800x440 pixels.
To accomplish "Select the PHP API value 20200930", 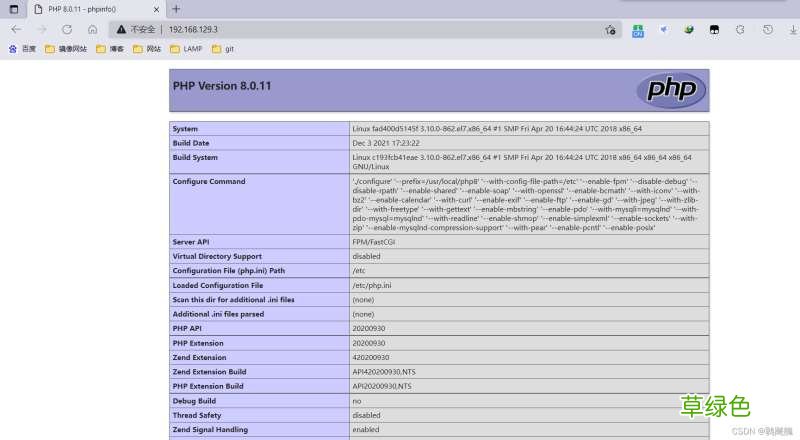I will (368, 328).
